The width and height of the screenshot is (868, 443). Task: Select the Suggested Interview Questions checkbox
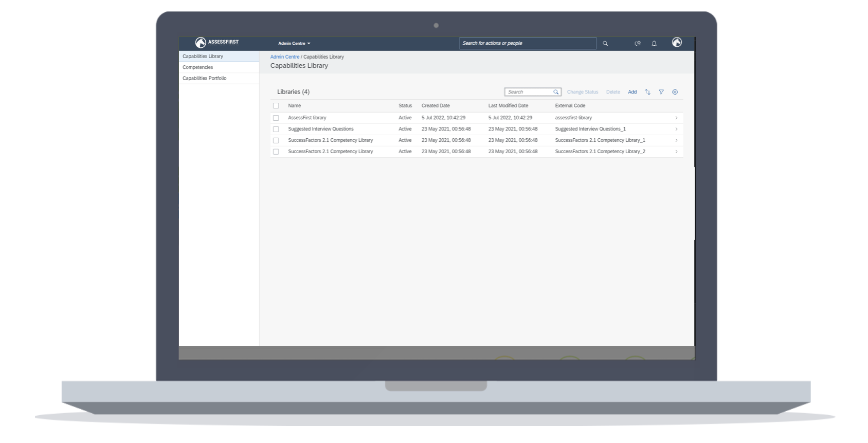click(276, 130)
